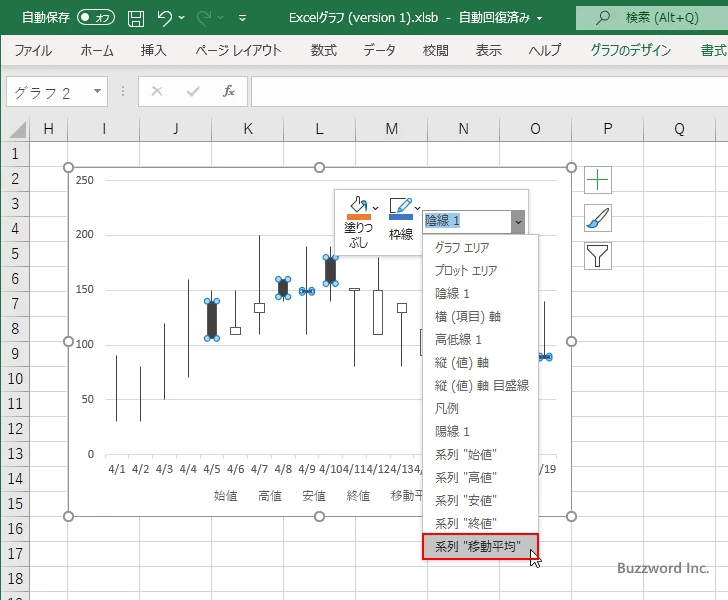Click the Name Box showing グラフ 2
The height and width of the screenshot is (600, 728).
(x=50, y=92)
